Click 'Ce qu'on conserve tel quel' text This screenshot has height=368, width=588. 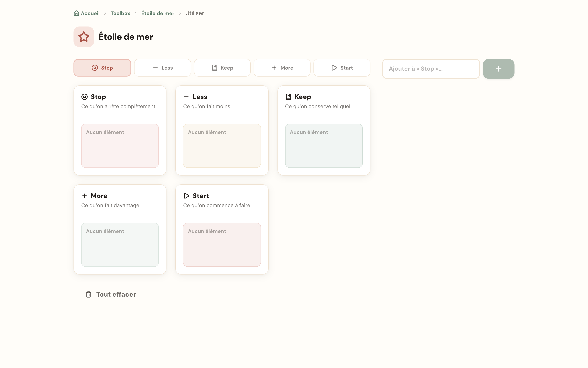point(318,107)
